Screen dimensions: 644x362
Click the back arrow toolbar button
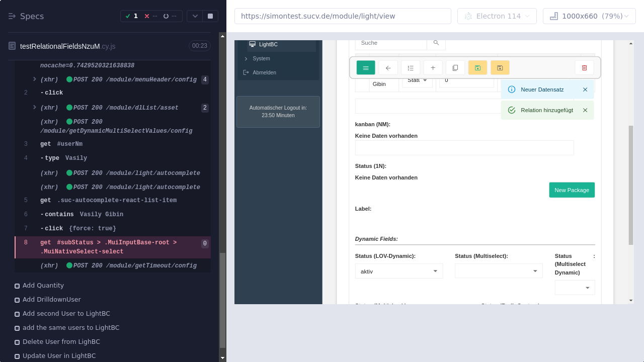click(388, 68)
